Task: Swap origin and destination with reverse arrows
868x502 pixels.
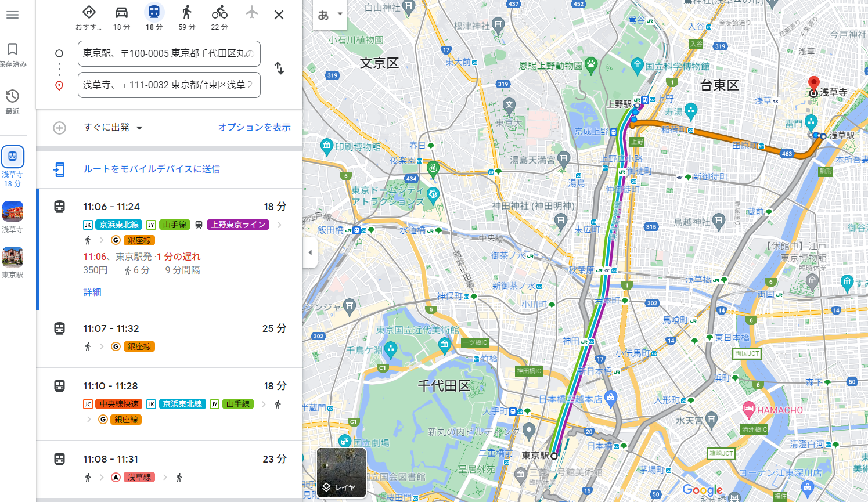Action: click(x=279, y=68)
